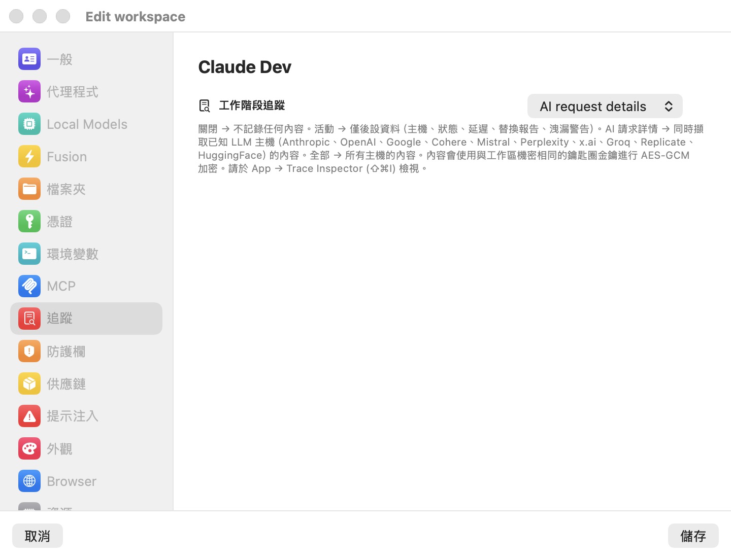
Task: Click the Fusion lightning bolt icon
Action: point(29,157)
